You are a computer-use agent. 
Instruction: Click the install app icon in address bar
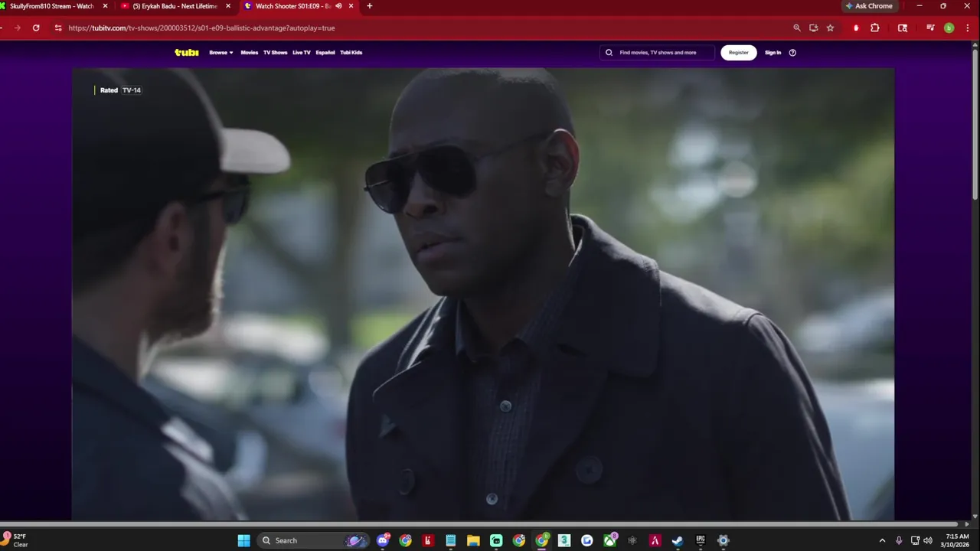pyautogui.click(x=814, y=28)
